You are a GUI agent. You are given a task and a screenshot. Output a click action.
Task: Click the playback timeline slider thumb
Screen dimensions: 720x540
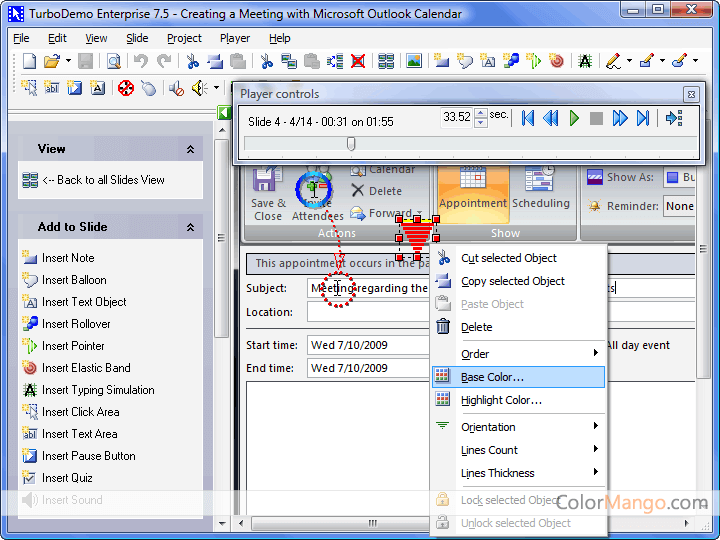point(351,144)
